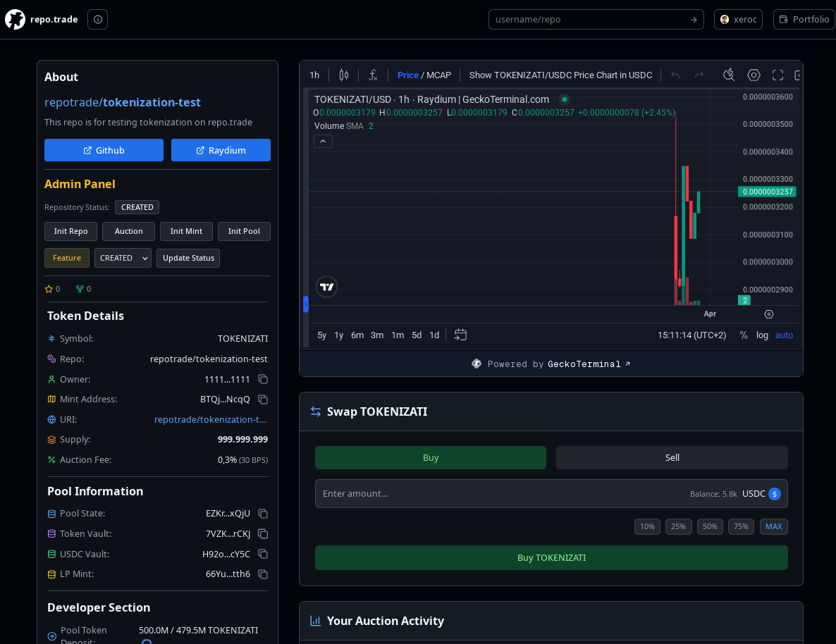Set chart range to 5y
836x644 pixels.
pos(321,335)
